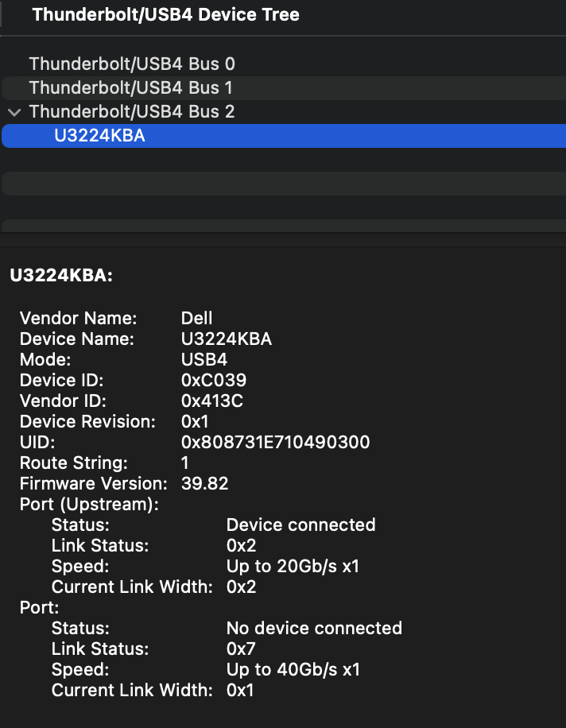Click the Vendor Name value Dell
The height and width of the screenshot is (728, 566).
click(x=197, y=318)
